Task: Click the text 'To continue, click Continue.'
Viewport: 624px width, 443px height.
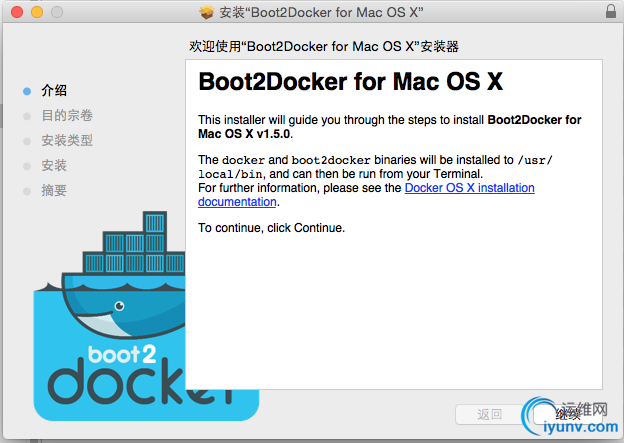Action: pos(271,228)
